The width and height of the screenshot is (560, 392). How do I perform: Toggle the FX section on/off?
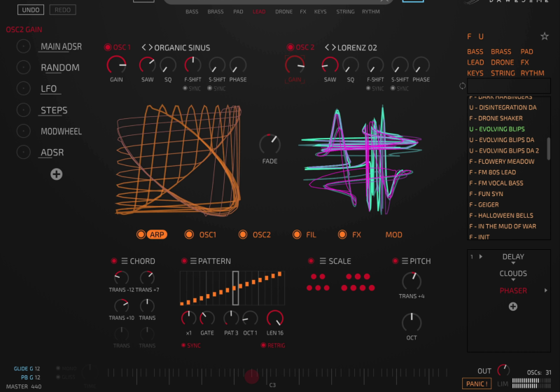coord(342,234)
